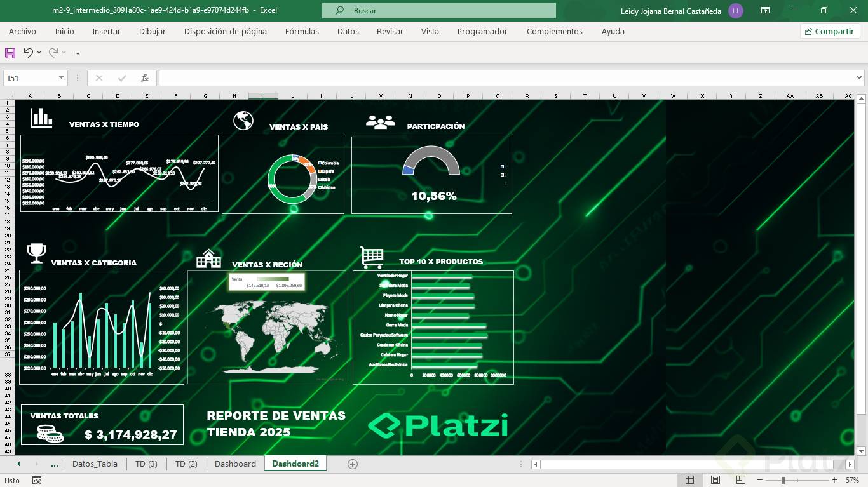Open the Name Box dropdown arrow

tap(62, 78)
